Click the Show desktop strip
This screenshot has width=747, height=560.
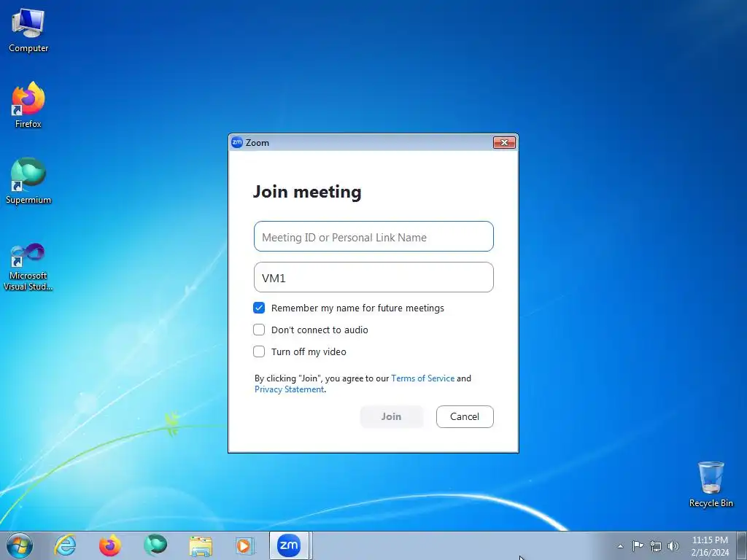(742, 545)
